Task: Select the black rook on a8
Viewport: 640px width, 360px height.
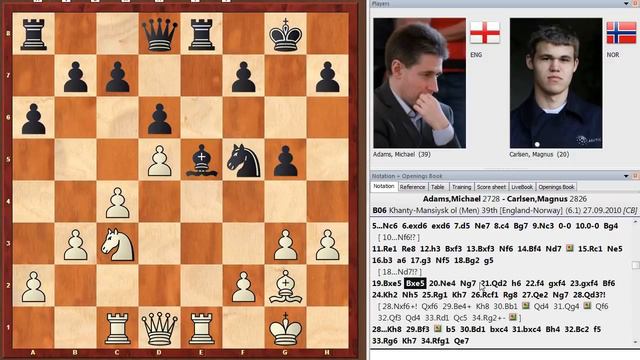Action: [x=33, y=34]
